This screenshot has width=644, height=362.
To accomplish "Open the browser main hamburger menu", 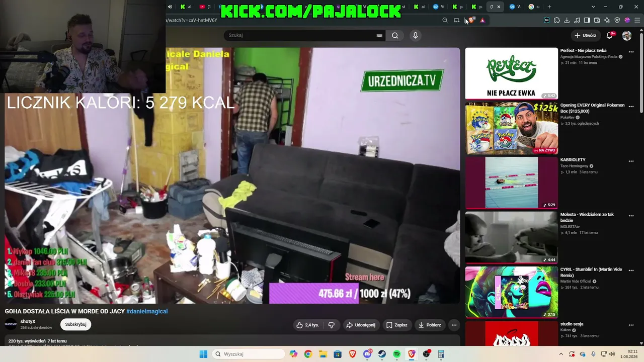I will coord(637,20).
